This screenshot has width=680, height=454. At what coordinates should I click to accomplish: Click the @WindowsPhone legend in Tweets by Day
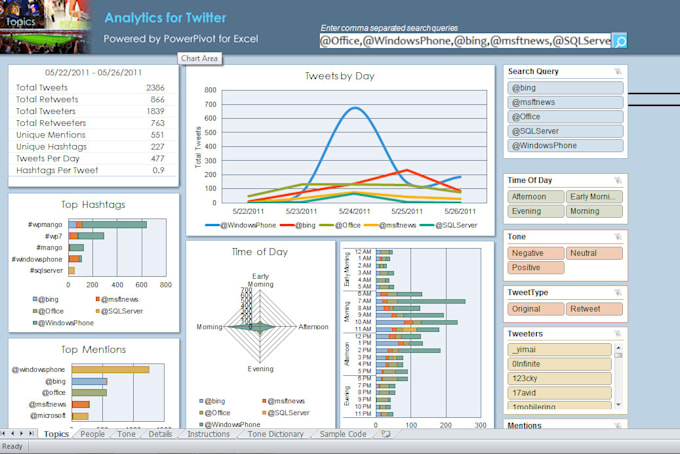(x=241, y=225)
